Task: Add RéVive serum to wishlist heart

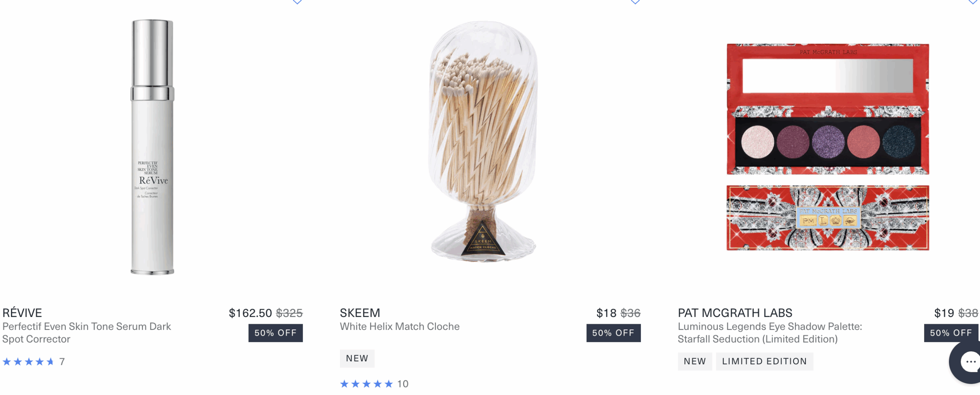Action: tap(297, 2)
